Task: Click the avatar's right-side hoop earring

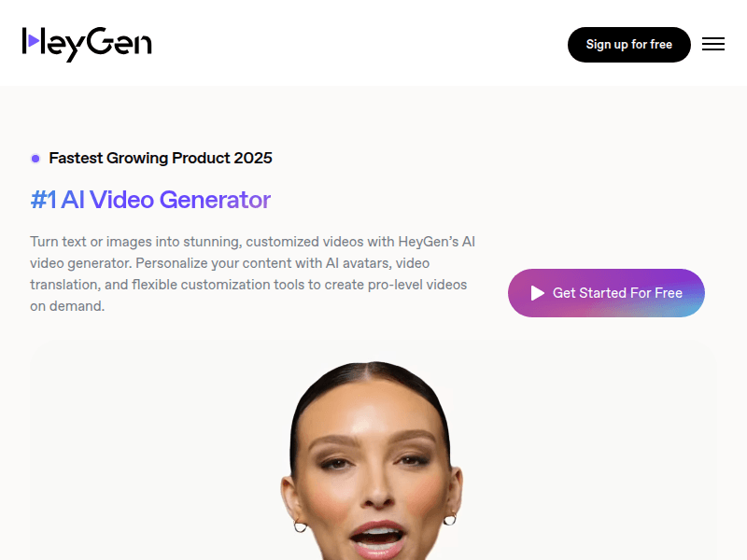Action: coord(450,519)
